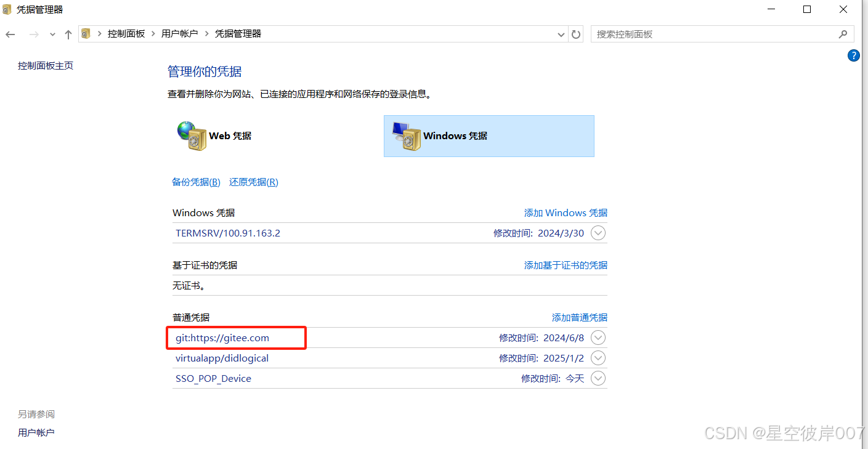Screen dimensions: 868x449
Task: Click the Back navigation arrow
Action: [x=10, y=34]
